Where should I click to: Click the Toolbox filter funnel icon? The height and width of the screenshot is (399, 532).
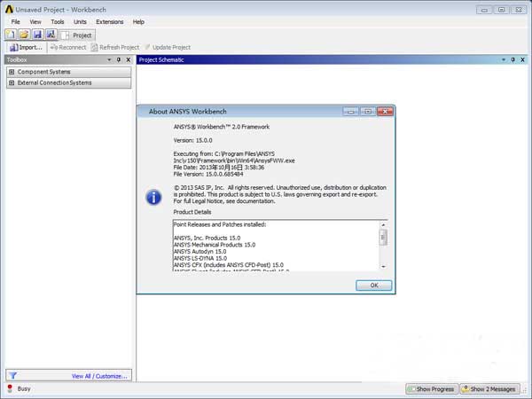point(13,376)
